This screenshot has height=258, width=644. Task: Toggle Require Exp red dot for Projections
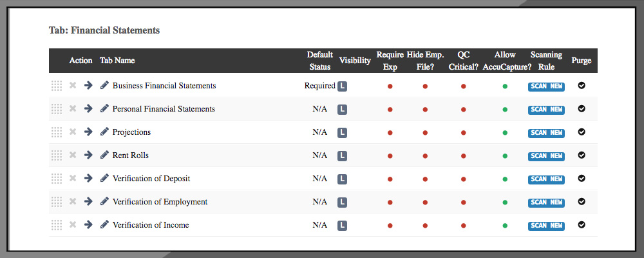point(390,133)
